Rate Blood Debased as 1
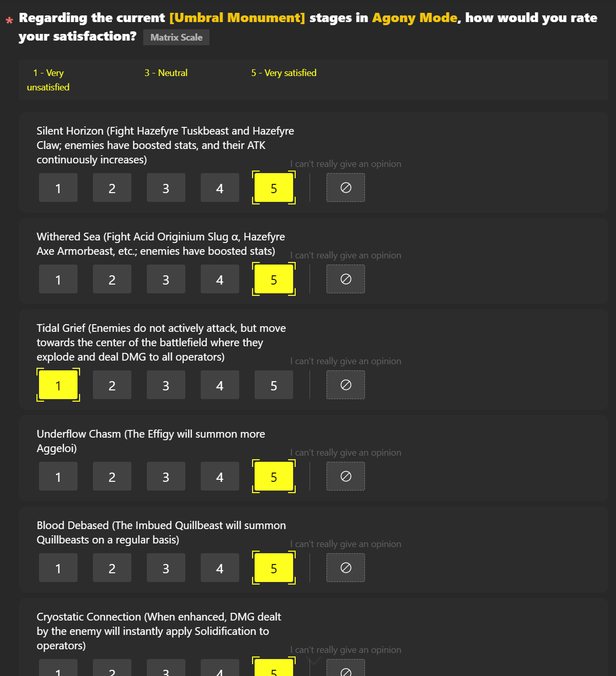The height and width of the screenshot is (676, 616). [x=58, y=568]
